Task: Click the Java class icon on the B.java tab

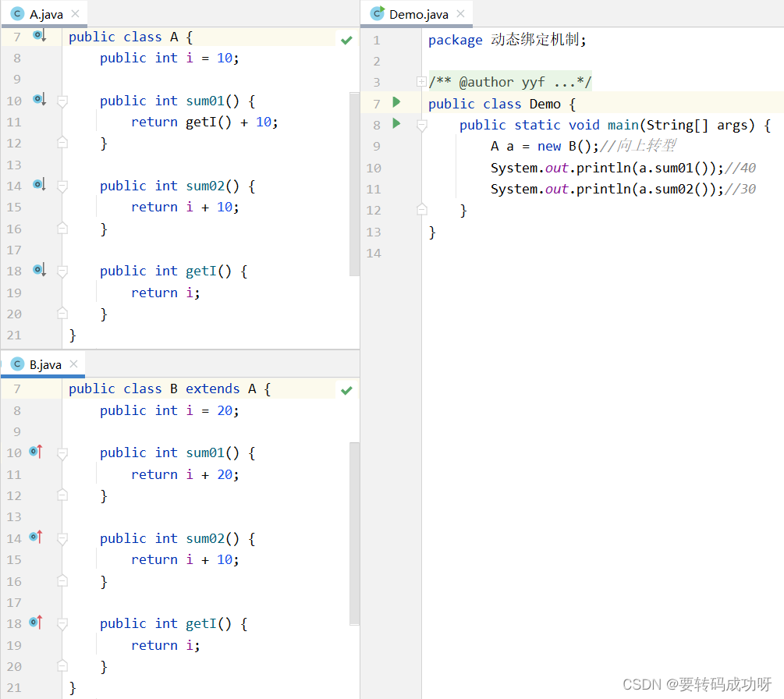Action: [16, 364]
